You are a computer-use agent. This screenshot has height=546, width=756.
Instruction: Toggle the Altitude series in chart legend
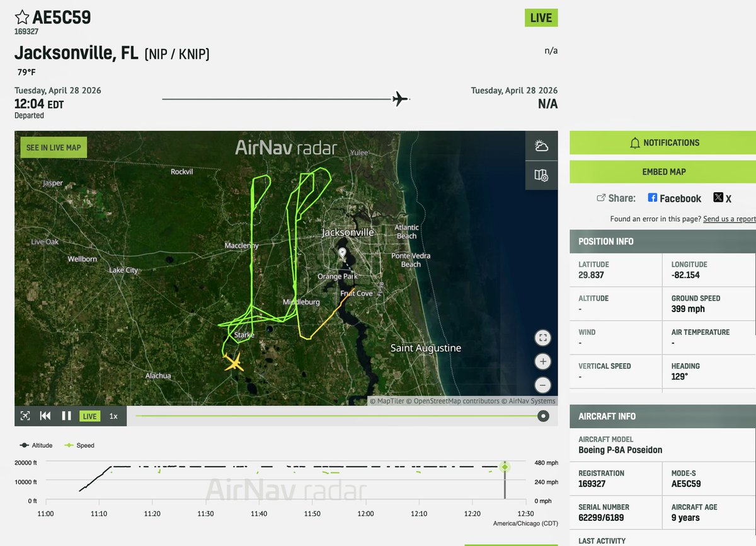coord(36,445)
